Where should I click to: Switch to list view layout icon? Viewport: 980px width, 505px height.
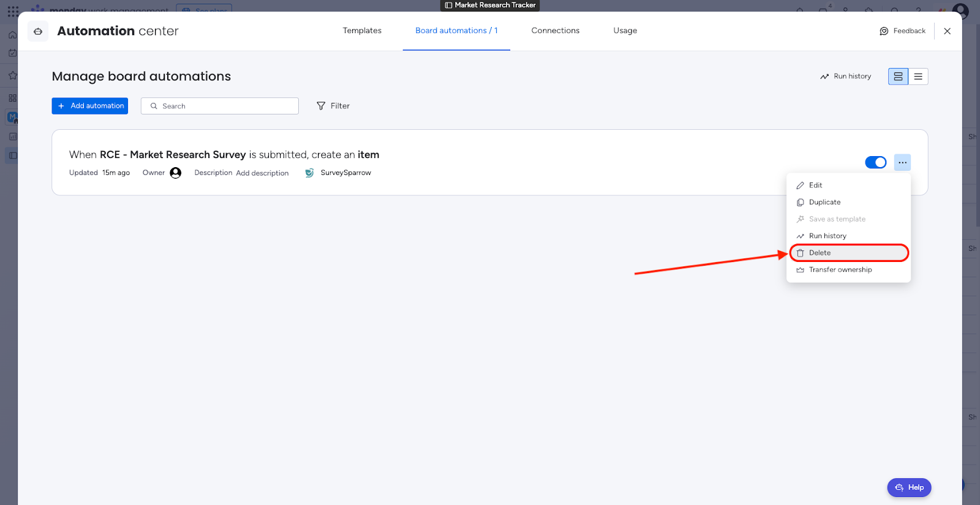coord(918,77)
